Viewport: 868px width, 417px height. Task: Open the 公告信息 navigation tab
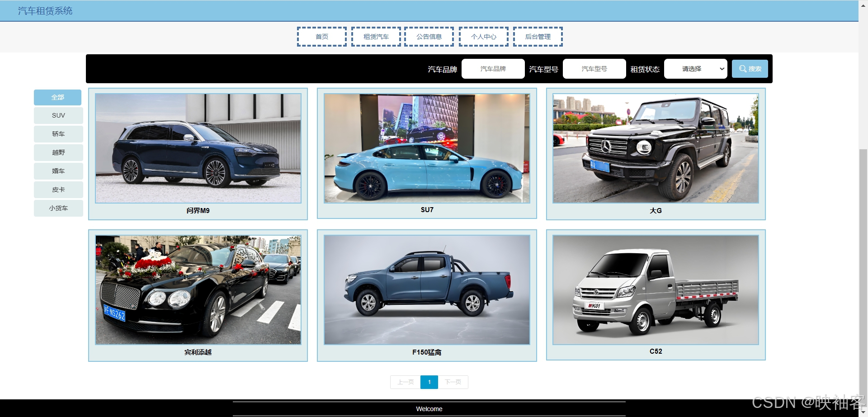point(429,37)
